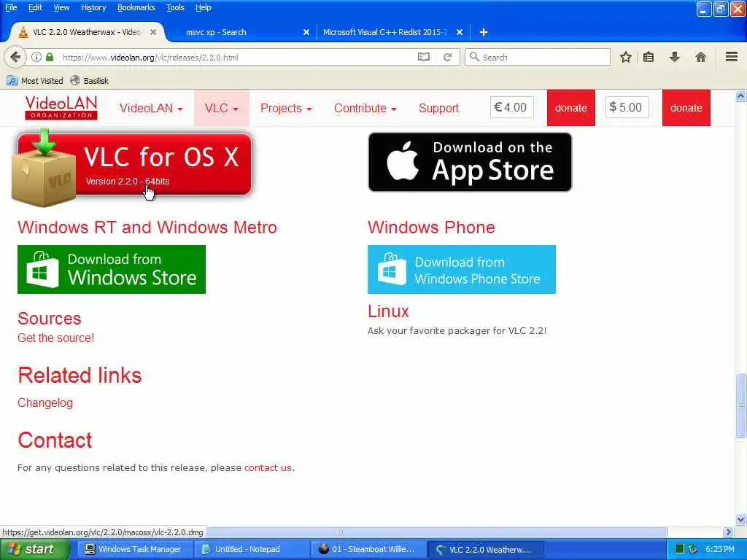Open the Help menu

pyautogui.click(x=204, y=7)
